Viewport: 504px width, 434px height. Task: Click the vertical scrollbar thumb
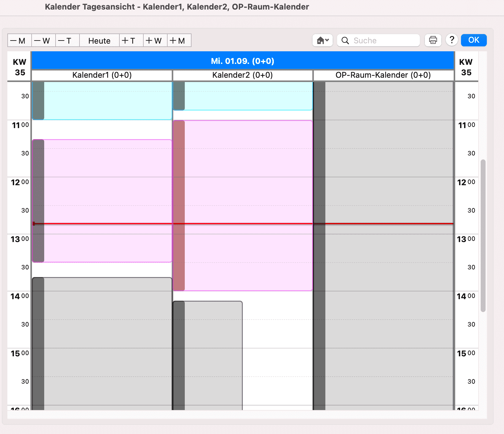click(483, 236)
